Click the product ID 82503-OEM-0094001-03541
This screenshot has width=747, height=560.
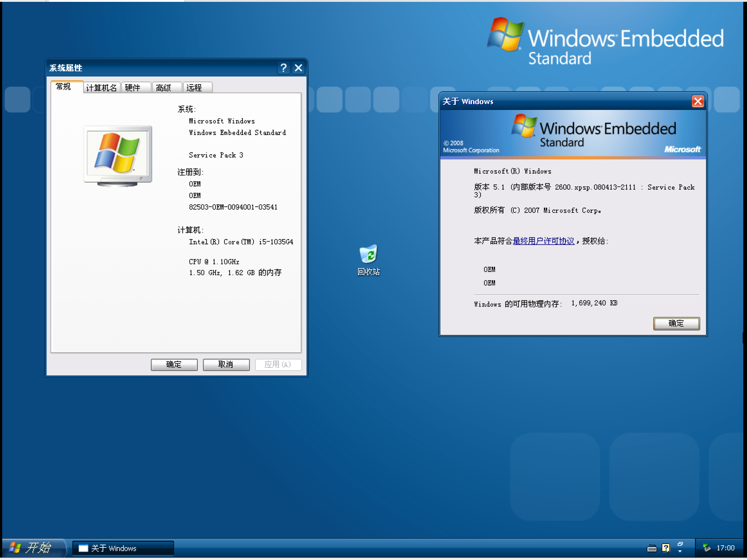click(x=233, y=207)
